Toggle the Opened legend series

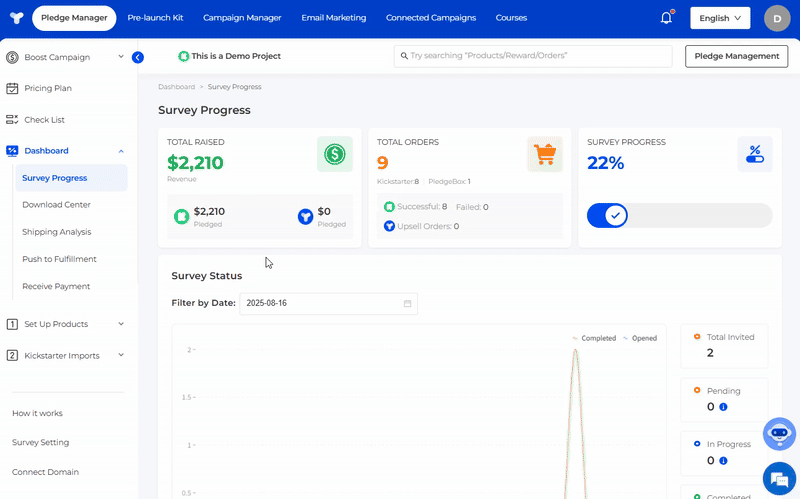point(640,338)
